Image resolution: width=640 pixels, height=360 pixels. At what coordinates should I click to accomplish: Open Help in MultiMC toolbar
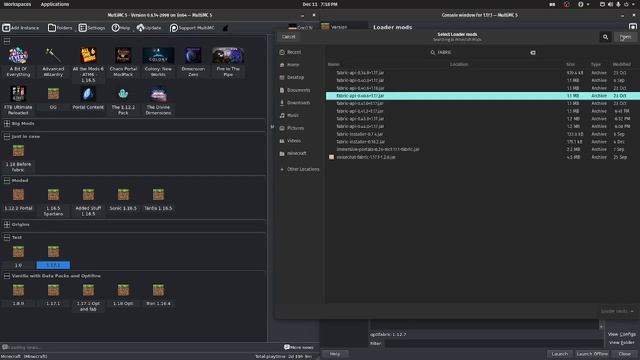coord(121,28)
